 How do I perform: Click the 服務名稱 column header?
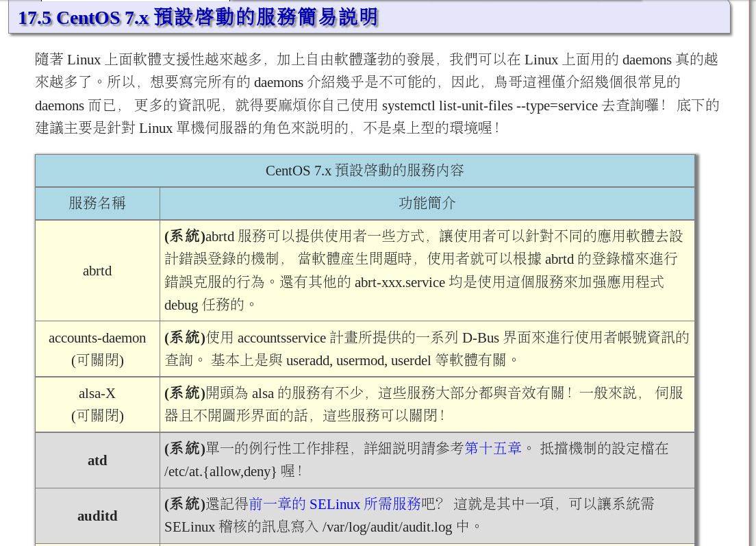pyautogui.click(x=97, y=203)
